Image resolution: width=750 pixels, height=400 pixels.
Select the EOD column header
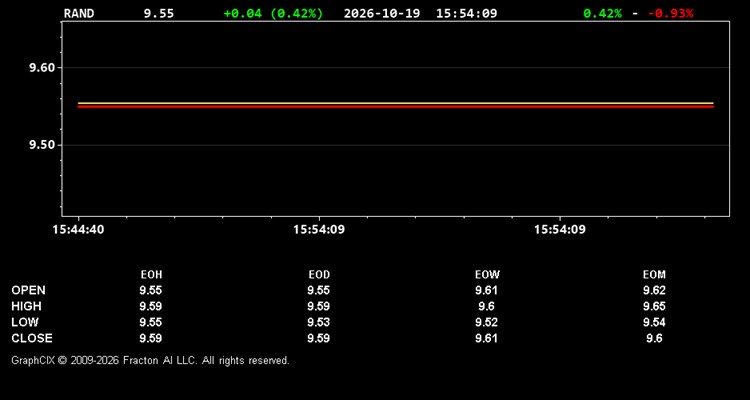point(319,275)
